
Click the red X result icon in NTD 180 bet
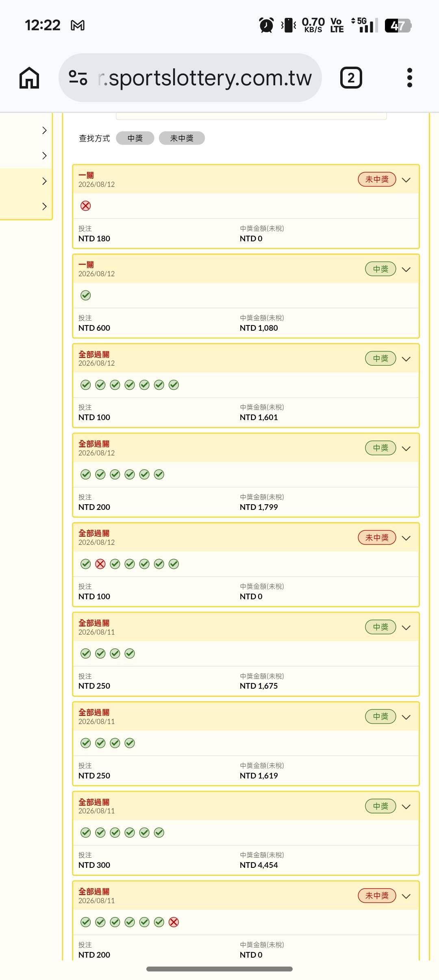(x=85, y=206)
